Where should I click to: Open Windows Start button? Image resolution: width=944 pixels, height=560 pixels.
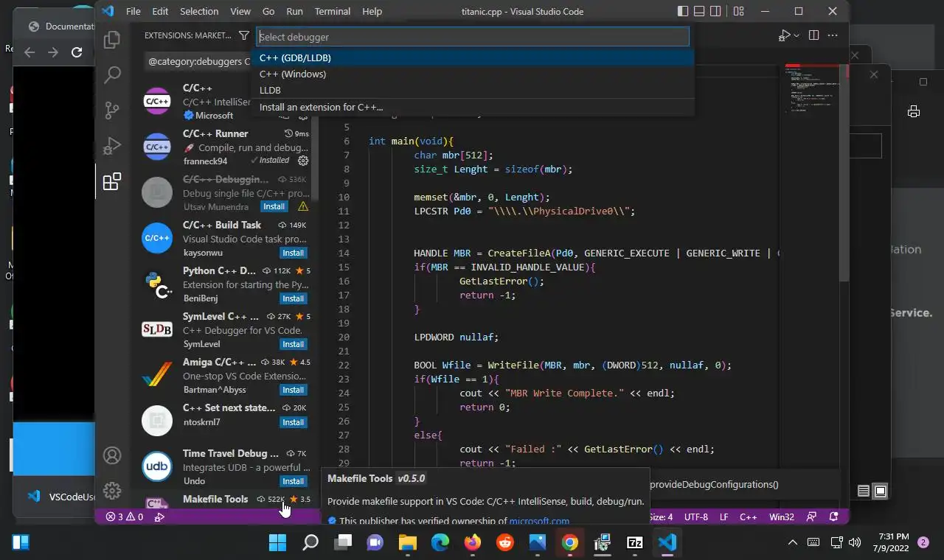click(x=278, y=543)
